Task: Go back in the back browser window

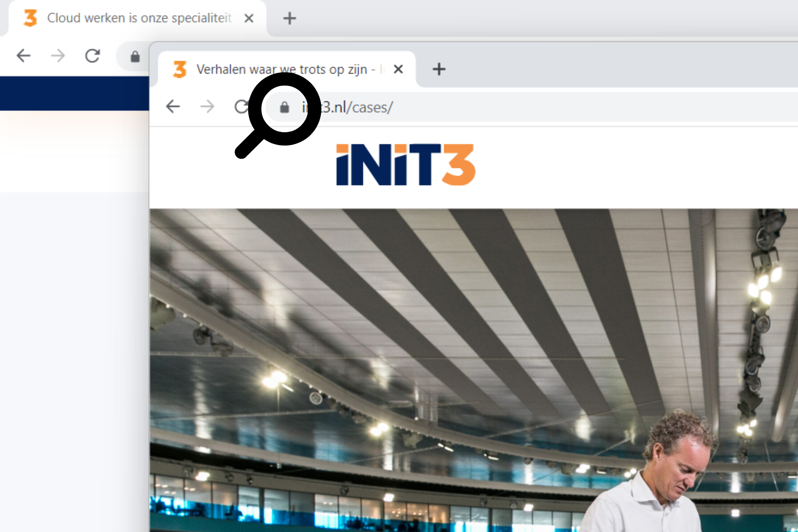Action: pyautogui.click(x=24, y=56)
